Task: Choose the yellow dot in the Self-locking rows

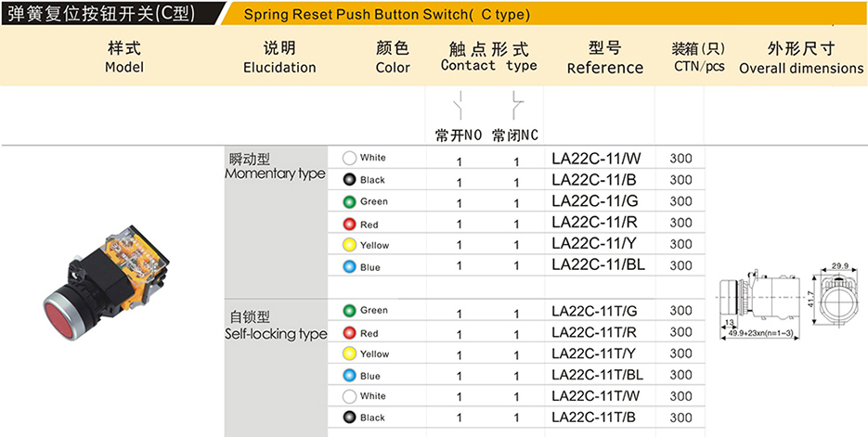Action: [349, 354]
